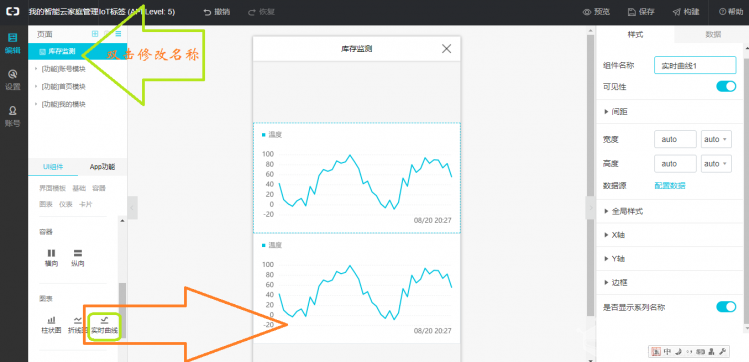Click the 配置数据 link
The height and width of the screenshot is (362, 749).
click(670, 186)
